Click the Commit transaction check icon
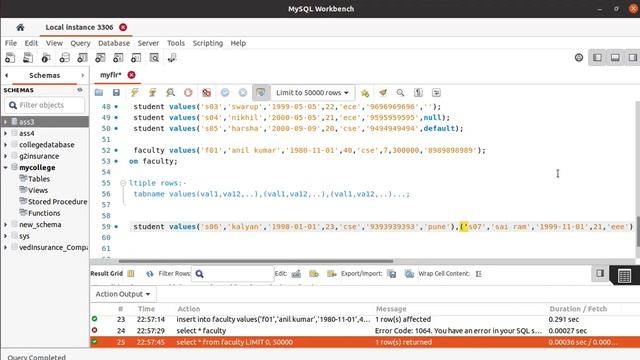 225,93
